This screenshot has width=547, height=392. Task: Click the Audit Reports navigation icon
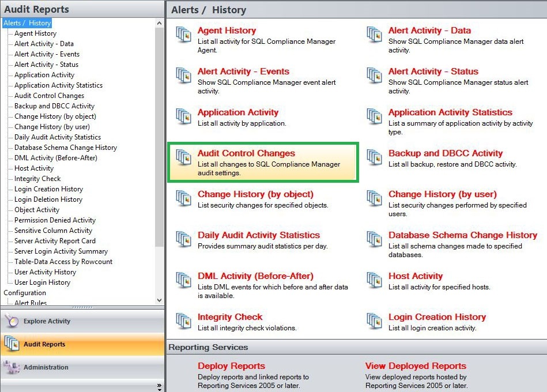click(12, 344)
